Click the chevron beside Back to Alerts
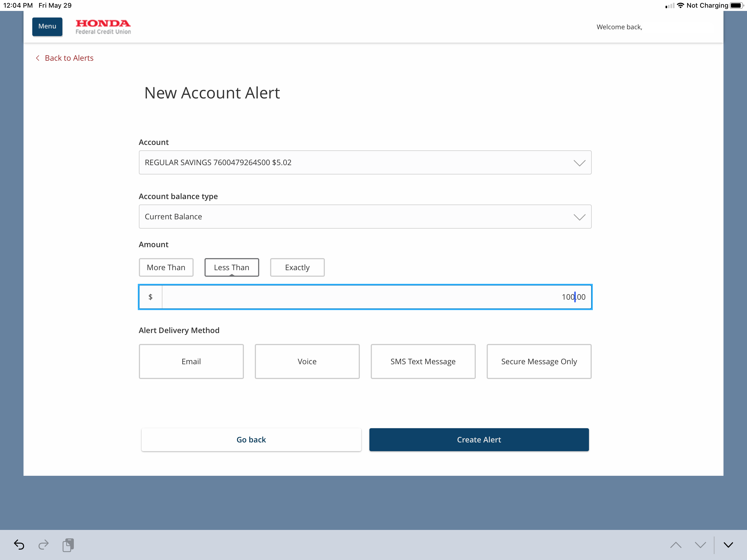This screenshot has height=560, width=747. [38, 58]
